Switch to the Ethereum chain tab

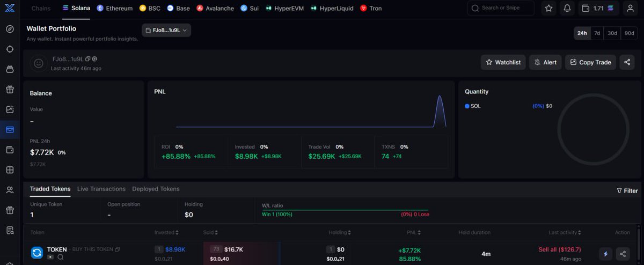point(114,8)
